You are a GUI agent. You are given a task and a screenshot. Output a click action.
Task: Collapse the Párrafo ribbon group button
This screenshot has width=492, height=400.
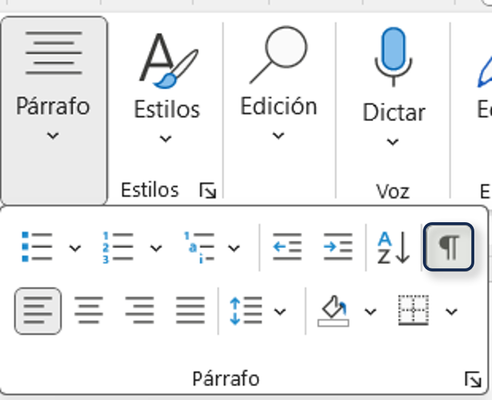coord(54,111)
